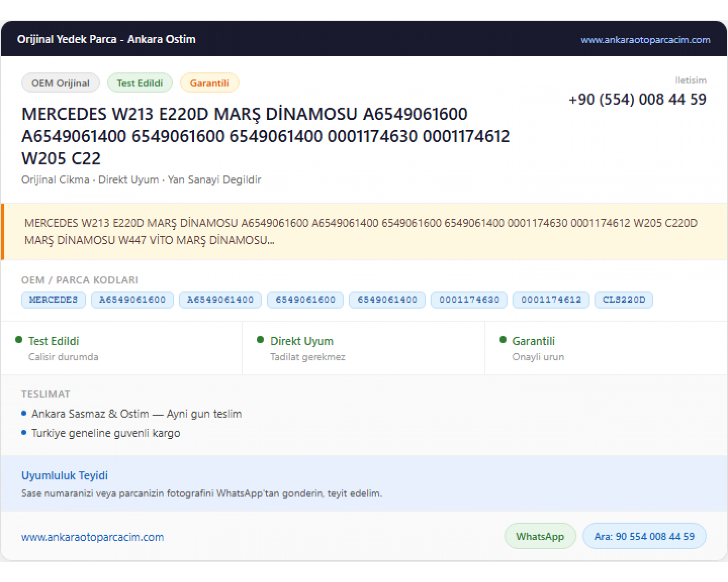728x582 pixels.
Task: Call the +90 (554) 008 44 59 number
Action: pyautogui.click(x=637, y=99)
